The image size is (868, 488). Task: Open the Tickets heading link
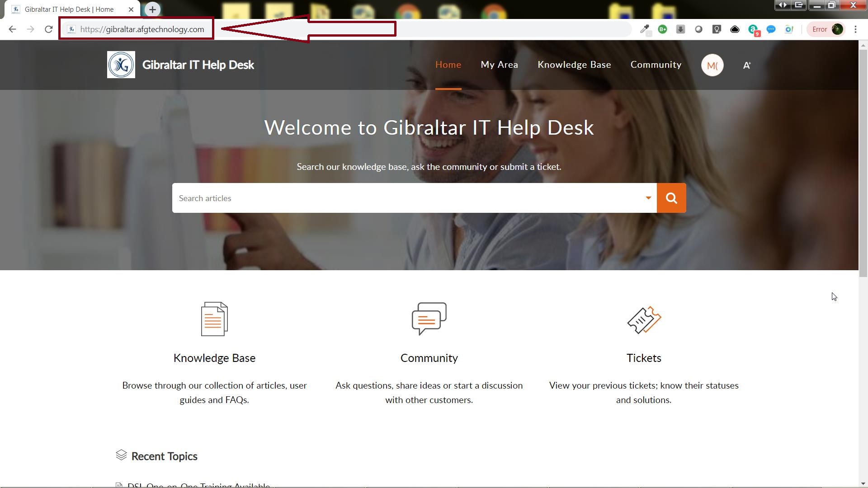click(x=644, y=358)
